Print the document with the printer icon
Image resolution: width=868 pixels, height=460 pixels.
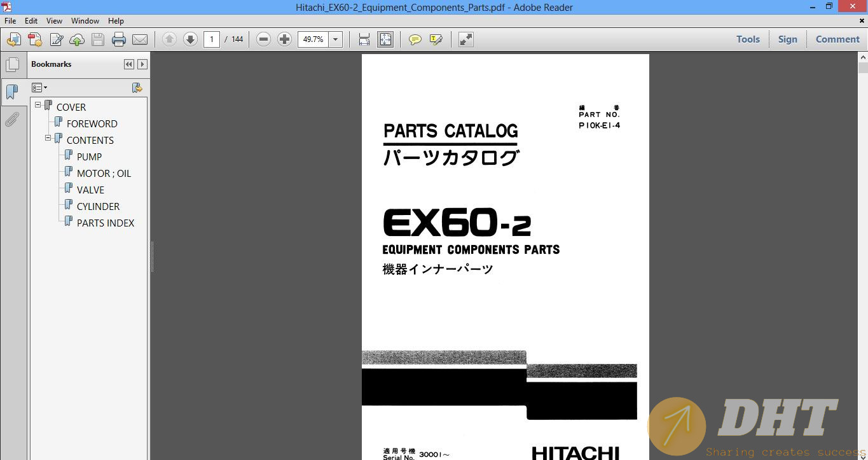tap(119, 39)
